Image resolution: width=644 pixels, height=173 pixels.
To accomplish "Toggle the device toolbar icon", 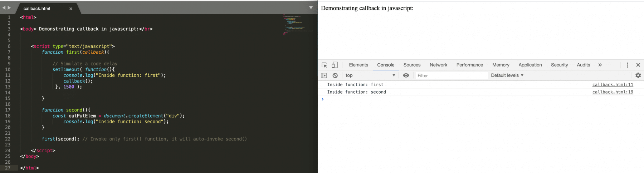I will coord(335,65).
